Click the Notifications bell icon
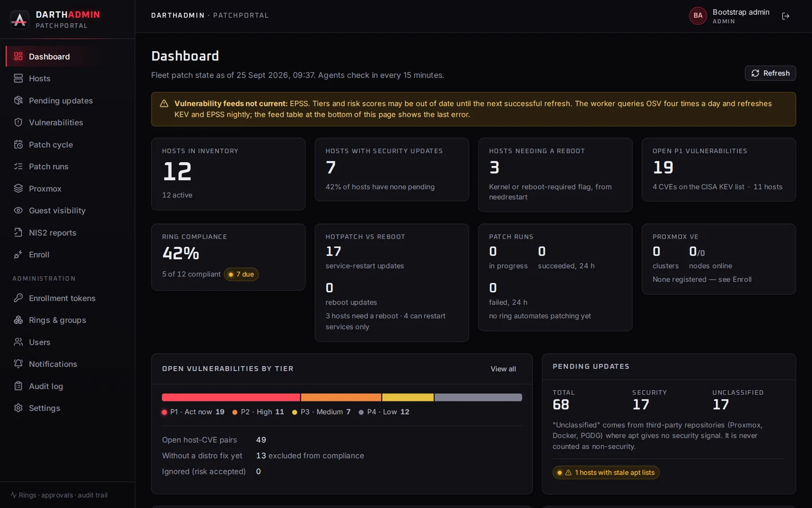 (18, 364)
